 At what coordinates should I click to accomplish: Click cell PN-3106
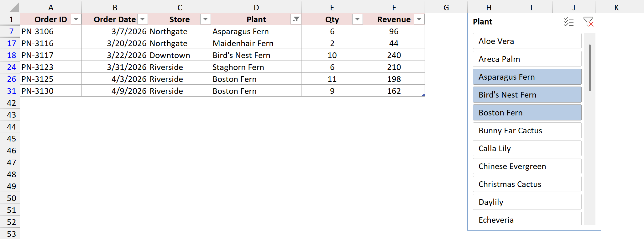point(51,31)
